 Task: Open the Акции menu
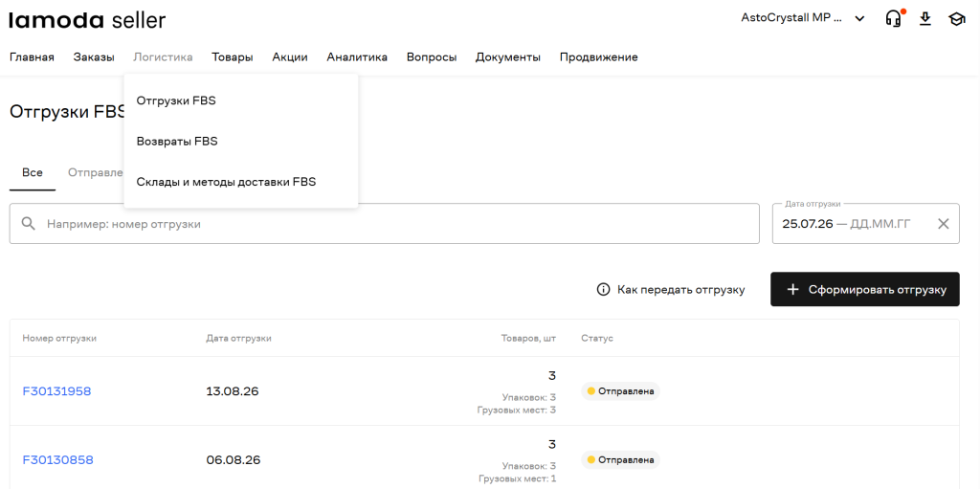coord(290,57)
